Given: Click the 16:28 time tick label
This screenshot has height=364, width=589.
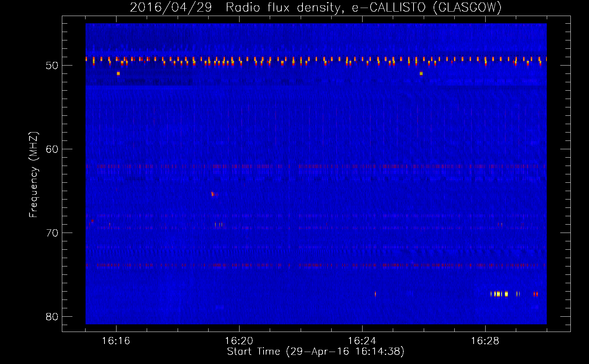Looking at the screenshot, I should pyautogui.click(x=485, y=341).
